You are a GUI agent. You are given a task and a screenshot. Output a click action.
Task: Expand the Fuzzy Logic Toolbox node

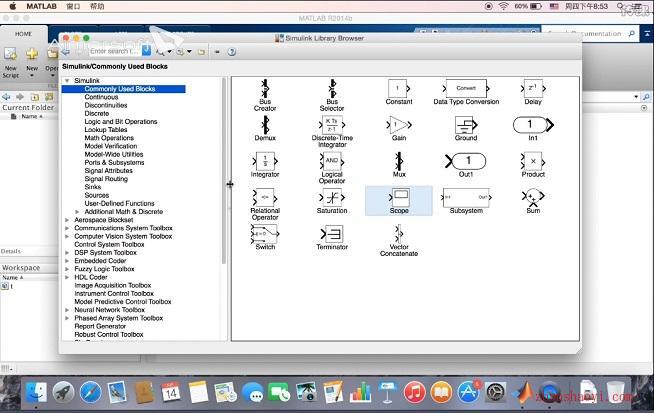(x=67, y=269)
